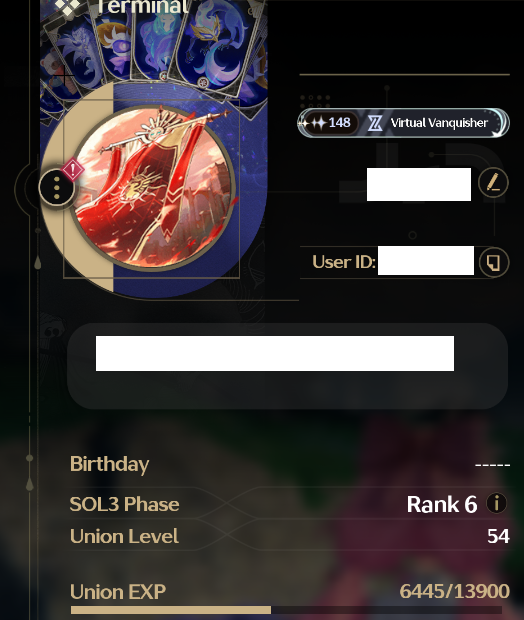This screenshot has height=620, width=524.
Task: Set the Birthday dashes value
Action: point(492,465)
